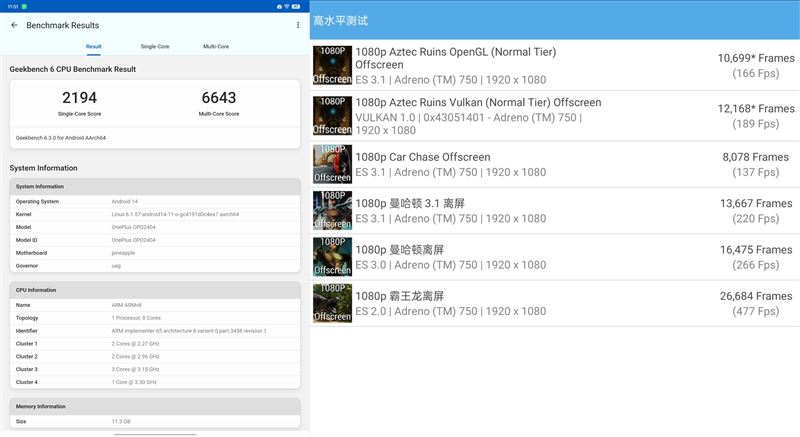This screenshot has height=437, width=800.
Task: Tap the back arrow beside Benchmark Results
Action: (x=14, y=25)
